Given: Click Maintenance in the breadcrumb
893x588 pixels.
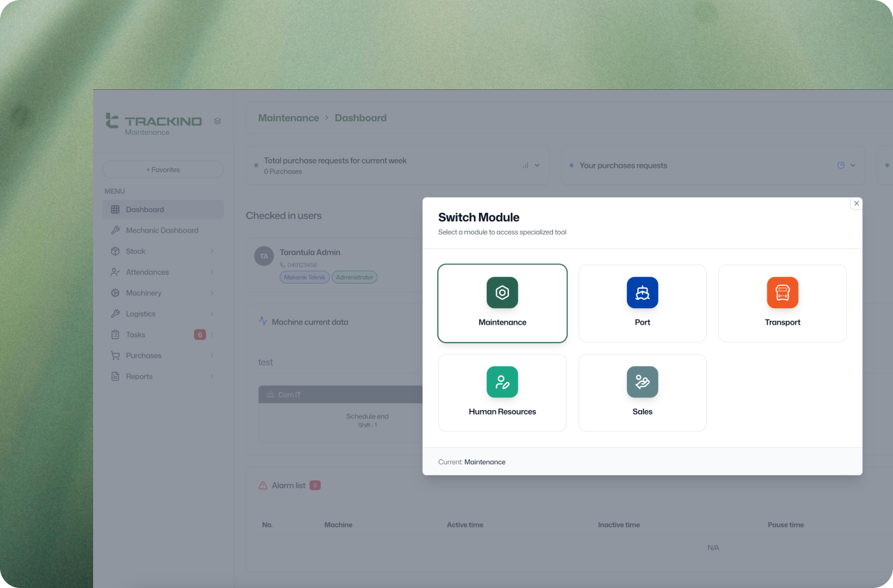Looking at the screenshot, I should pos(288,118).
